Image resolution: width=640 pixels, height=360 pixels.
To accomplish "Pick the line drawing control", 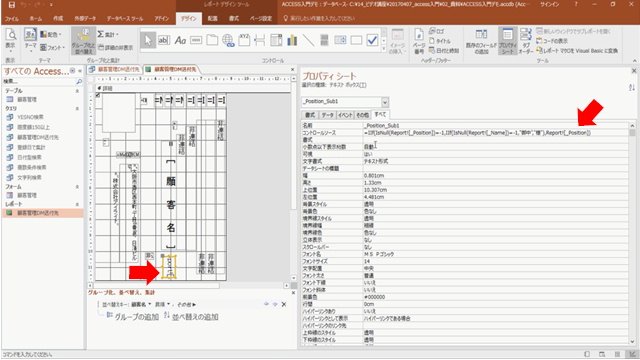I will tap(309, 40).
